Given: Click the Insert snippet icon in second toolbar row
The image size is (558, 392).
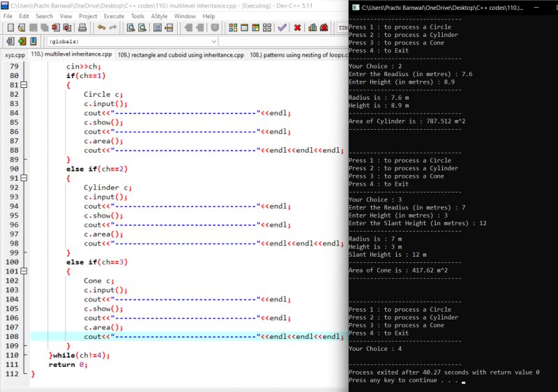Looking at the screenshot, I should 10,41.
